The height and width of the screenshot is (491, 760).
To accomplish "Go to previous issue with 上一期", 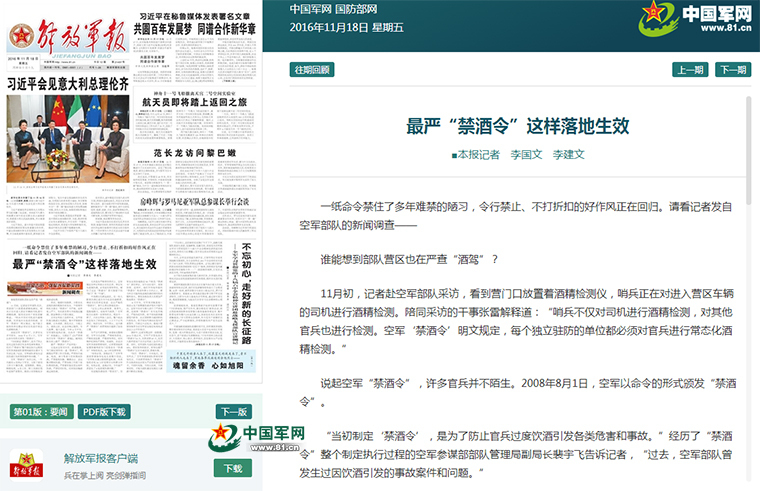I will tap(689, 70).
